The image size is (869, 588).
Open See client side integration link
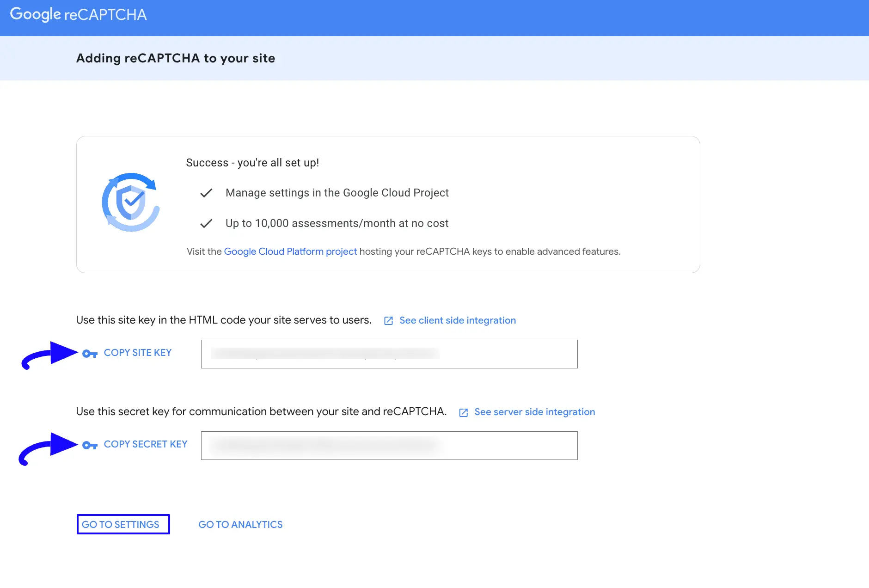(458, 320)
